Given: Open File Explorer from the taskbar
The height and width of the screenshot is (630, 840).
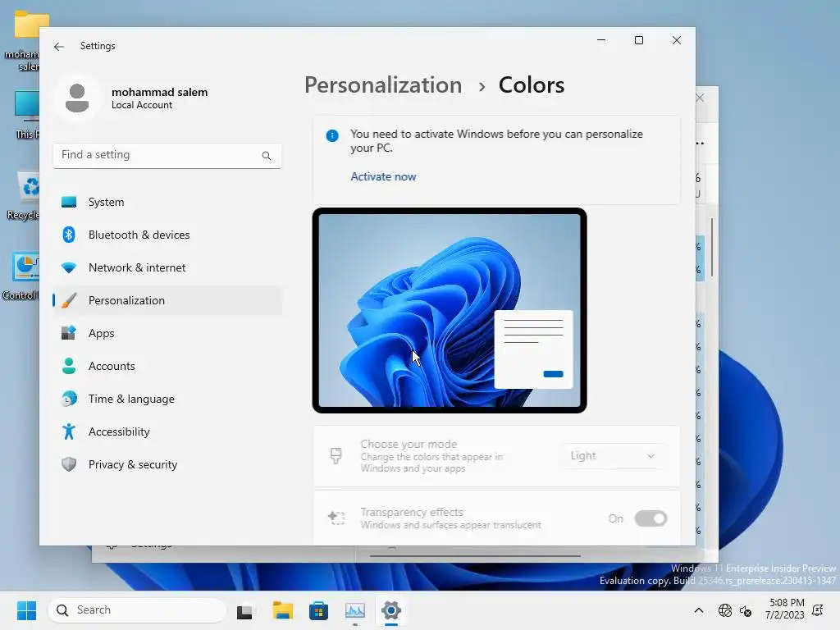Looking at the screenshot, I should click(282, 610).
